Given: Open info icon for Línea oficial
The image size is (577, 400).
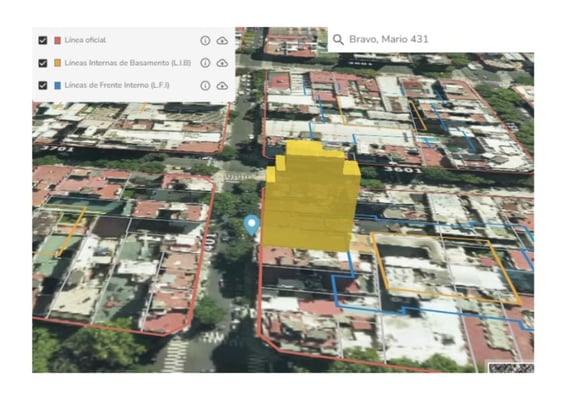Looking at the screenshot, I should pyautogui.click(x=205, y=40).
